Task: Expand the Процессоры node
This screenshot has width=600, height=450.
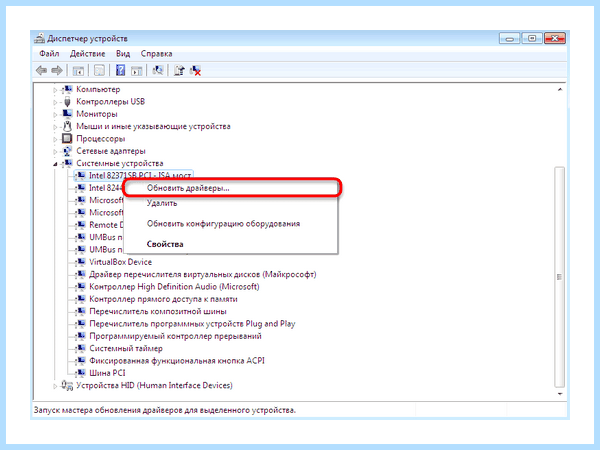Action: pyautogui.click(x=55, y=139)
